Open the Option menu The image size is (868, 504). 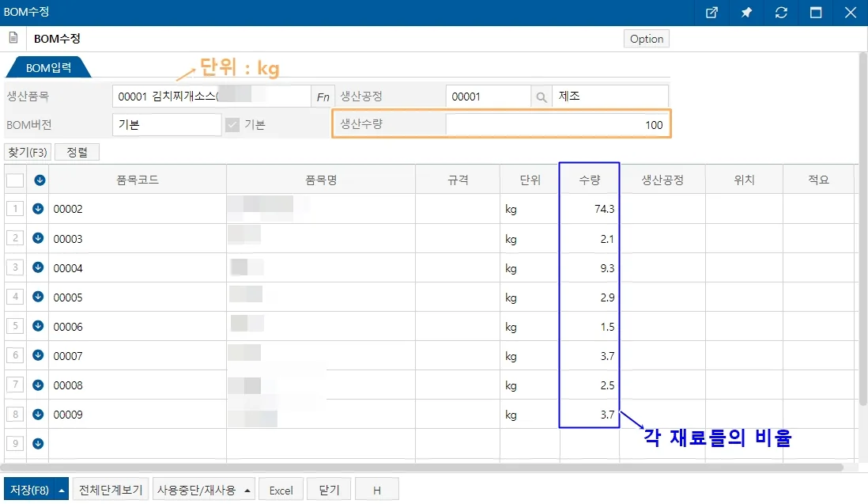(x=647, y=39)
